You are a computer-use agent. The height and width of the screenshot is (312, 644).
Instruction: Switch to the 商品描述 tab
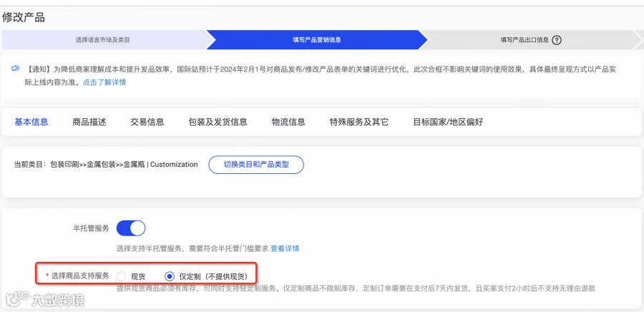click(x=89, y=122)
